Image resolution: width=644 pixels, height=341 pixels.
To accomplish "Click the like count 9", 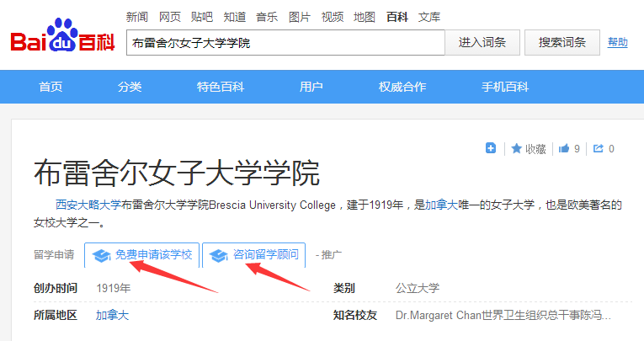I will (x=577, y=149).
